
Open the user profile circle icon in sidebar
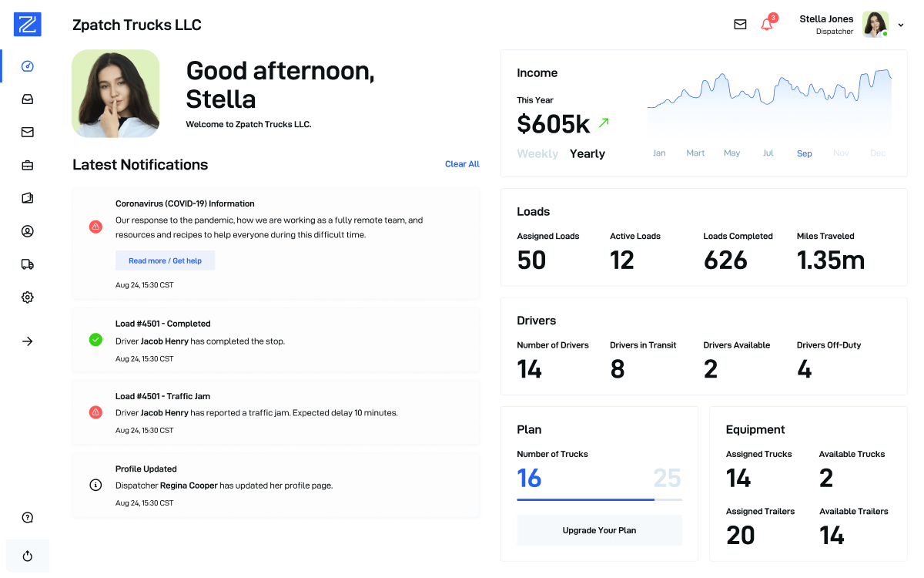28,231
